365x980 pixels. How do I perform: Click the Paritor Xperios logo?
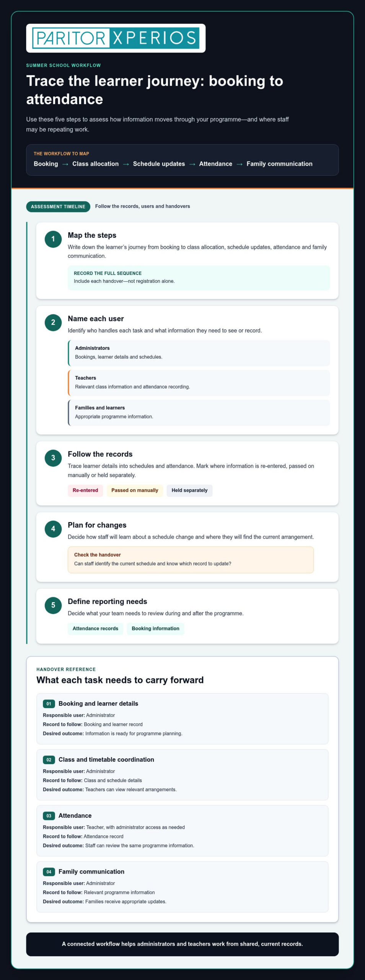116,38
